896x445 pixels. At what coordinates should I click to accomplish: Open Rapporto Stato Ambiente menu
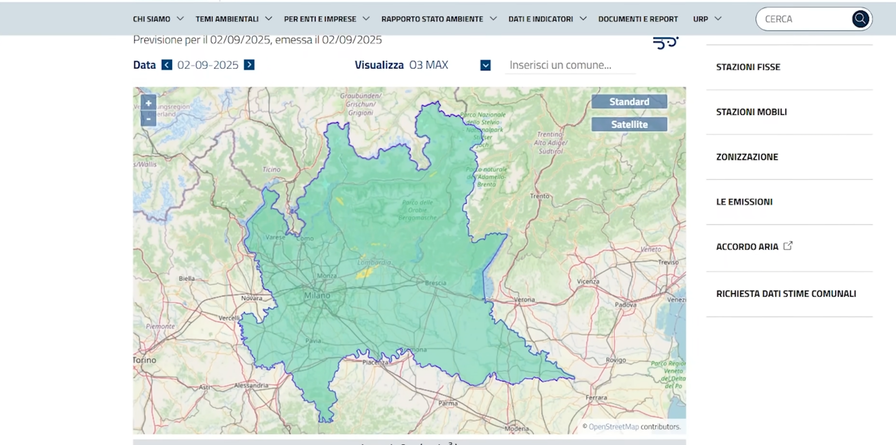click(x=438, y=19)
